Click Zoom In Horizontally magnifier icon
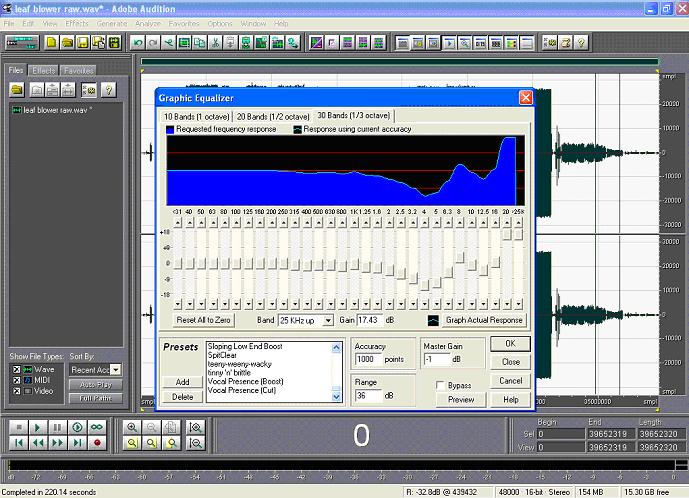Viewport: 689px width, 498px height. tap(131, 427)
